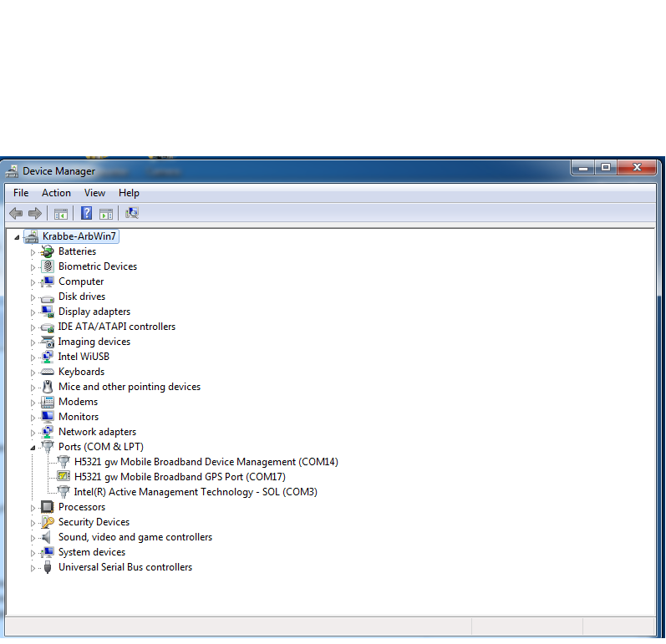Click Show/Hide Console Tree toolbar icon
The height and width of the screenshot is (644, 666).
click(x=61, y=214)
